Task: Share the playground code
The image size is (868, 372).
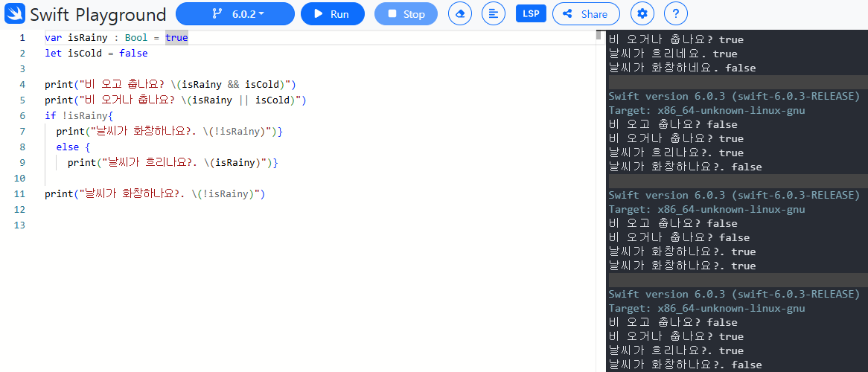Action: point(586,14)
